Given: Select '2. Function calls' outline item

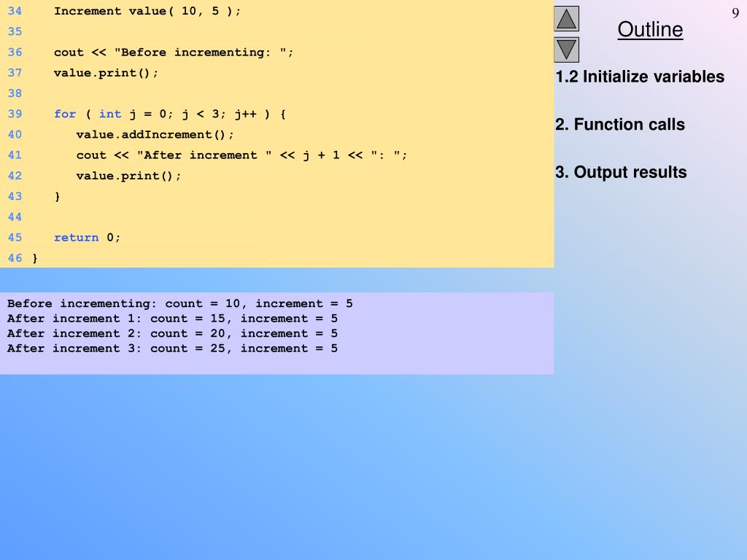Looking at the screenshot, I should pyautogui.click(x=620, y=124).
